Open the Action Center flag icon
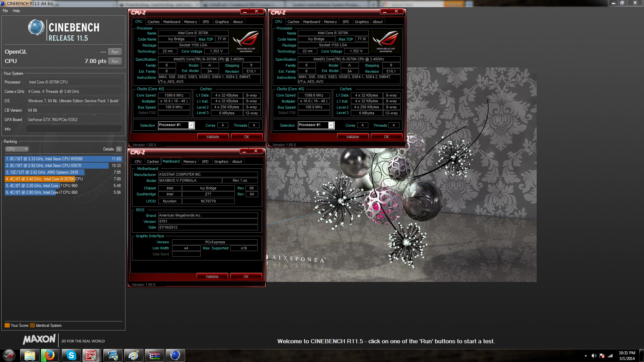Viewport: 644px width, 362px height. pos(602,356)
